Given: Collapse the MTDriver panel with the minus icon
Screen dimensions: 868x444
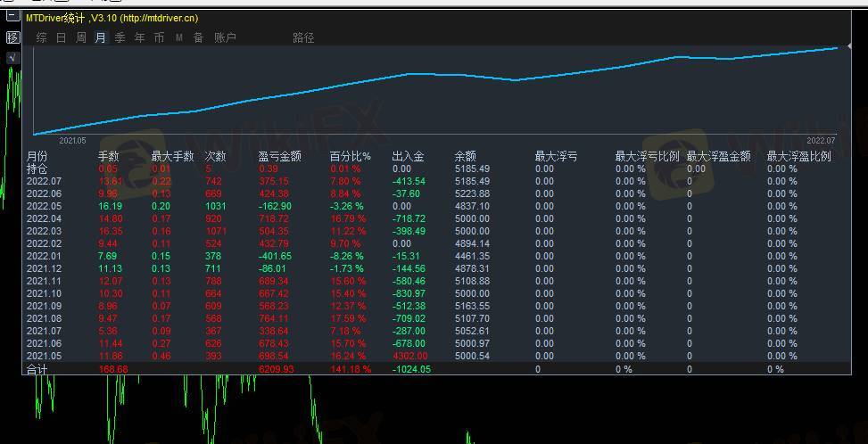Looking at the screenshot, I should click(12, 16).
